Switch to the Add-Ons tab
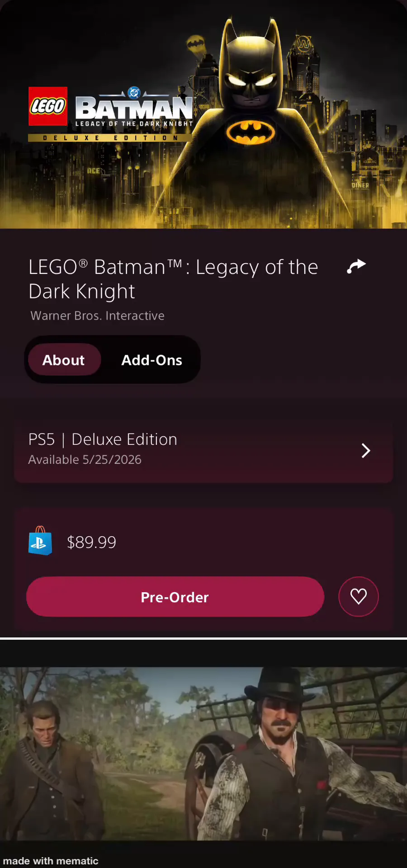 click(x=151, y=360)
